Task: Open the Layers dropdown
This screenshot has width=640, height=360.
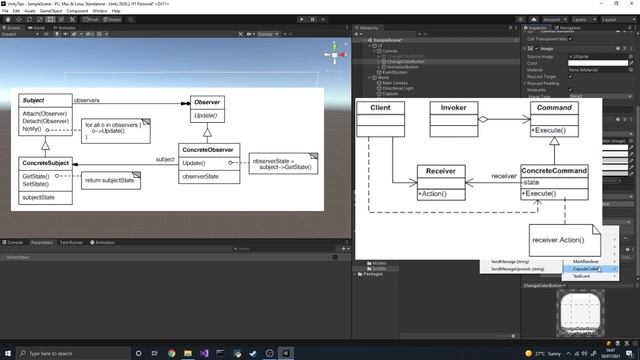Action: [x=583, y=20]
